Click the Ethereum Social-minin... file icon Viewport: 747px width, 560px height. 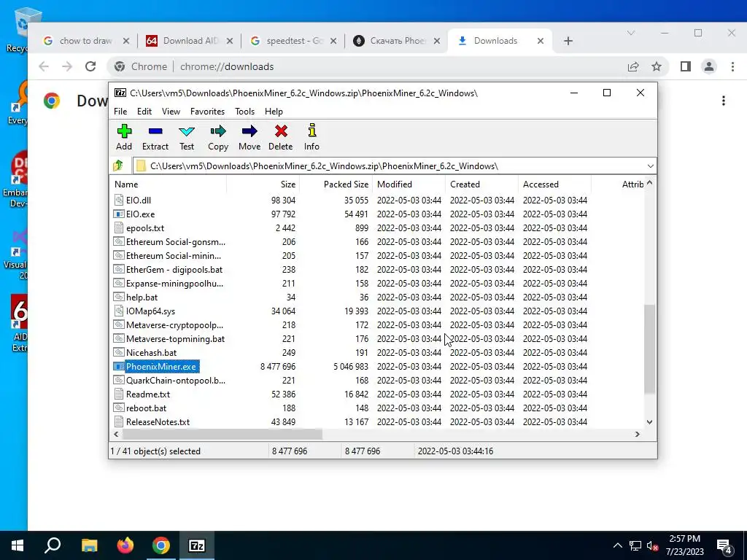click(x=119, y=255)
